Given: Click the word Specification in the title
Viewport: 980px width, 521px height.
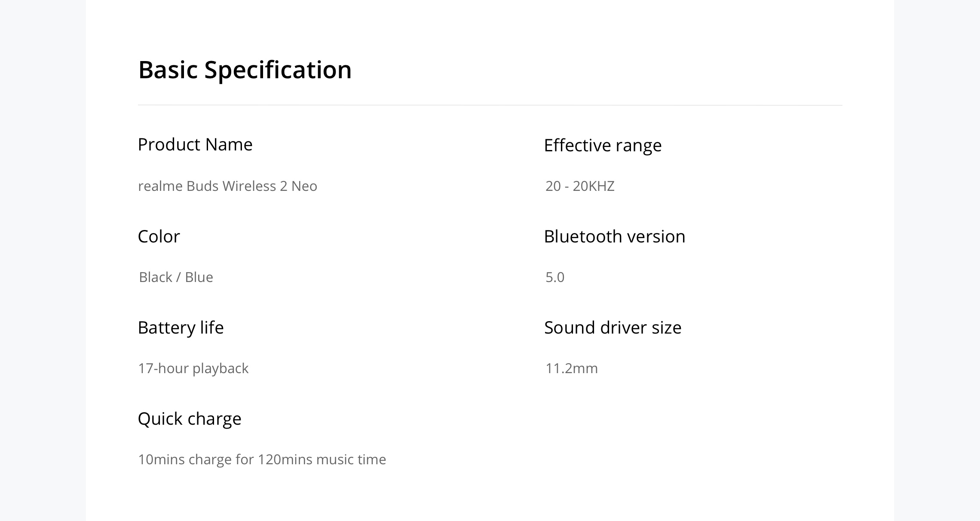Looking at the screenshot, I should pyautogui.click(x=278, y=70).
